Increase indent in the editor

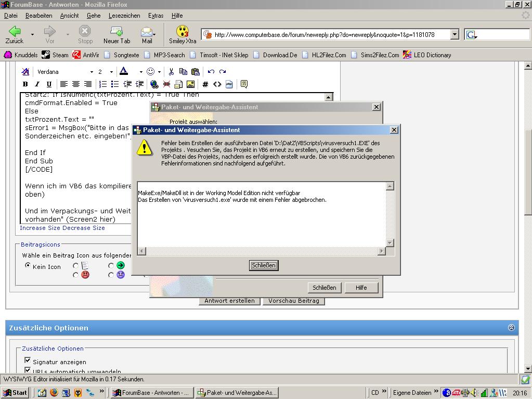[139, 84]
